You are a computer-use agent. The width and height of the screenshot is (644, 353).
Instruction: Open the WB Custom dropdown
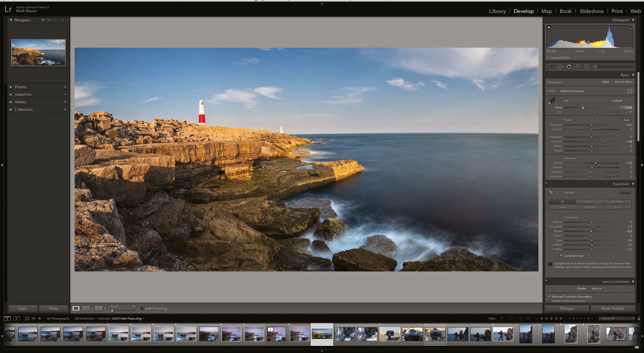tap(619, 101)
